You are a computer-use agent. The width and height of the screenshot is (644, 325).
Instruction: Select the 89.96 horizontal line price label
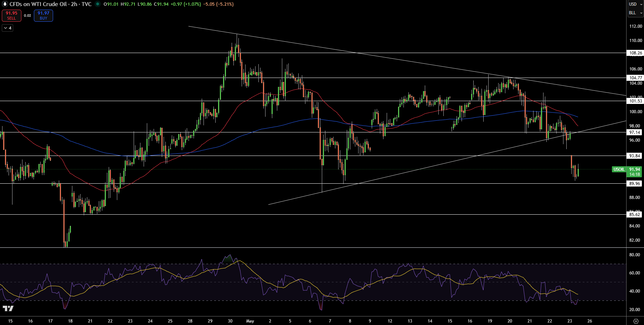pyautogui.click(x=634, y=184)
